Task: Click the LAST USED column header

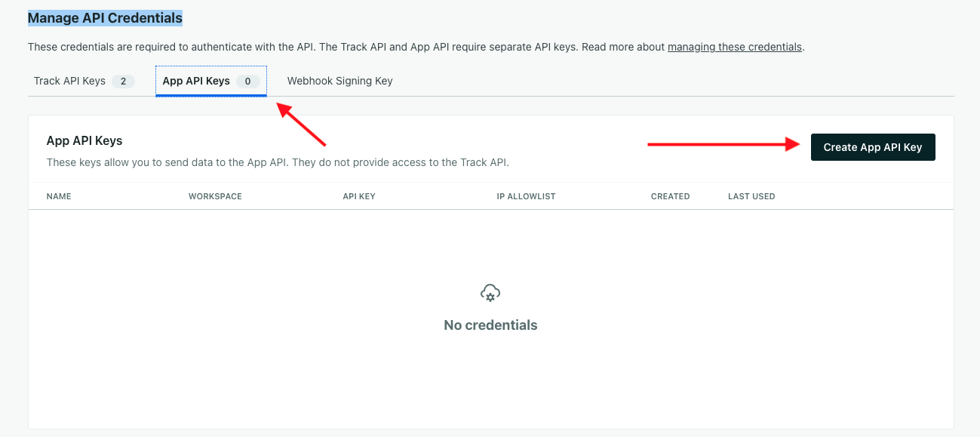Action: click(751, 196)
